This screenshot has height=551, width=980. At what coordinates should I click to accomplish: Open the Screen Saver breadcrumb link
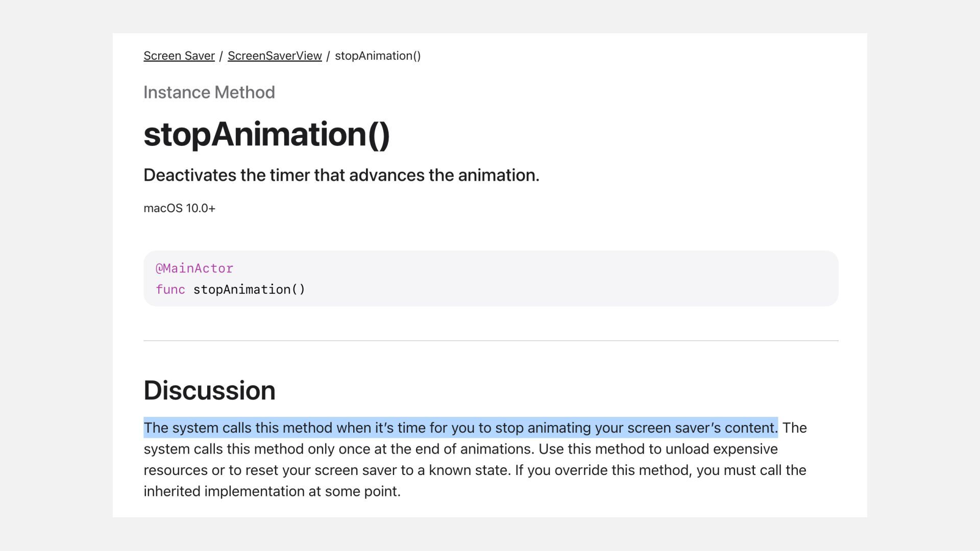click(x=179, y=56)
